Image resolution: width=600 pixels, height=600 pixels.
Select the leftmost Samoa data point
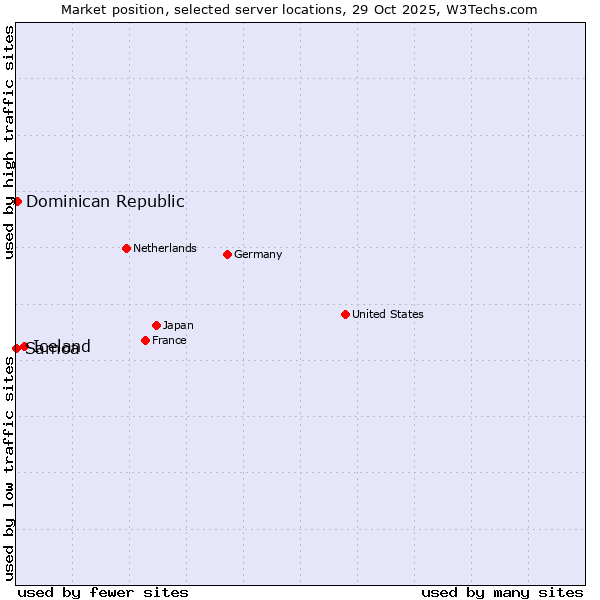coord(16,348)
